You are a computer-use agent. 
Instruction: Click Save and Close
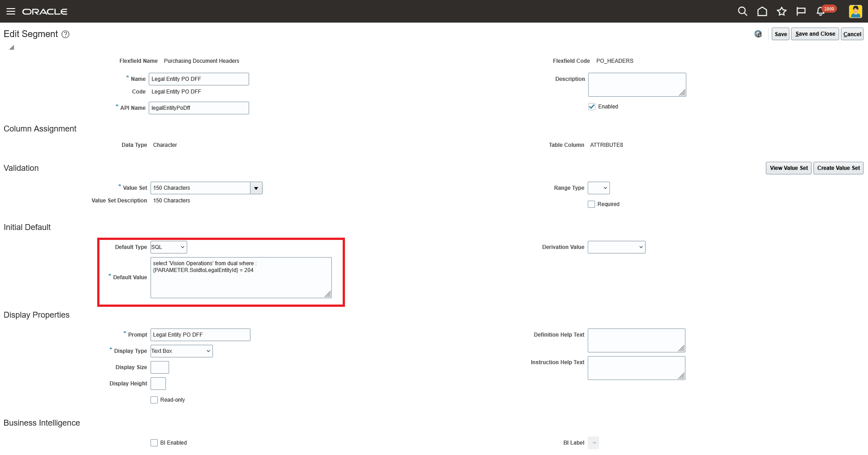pyautogui.click(x=815, y=34)
